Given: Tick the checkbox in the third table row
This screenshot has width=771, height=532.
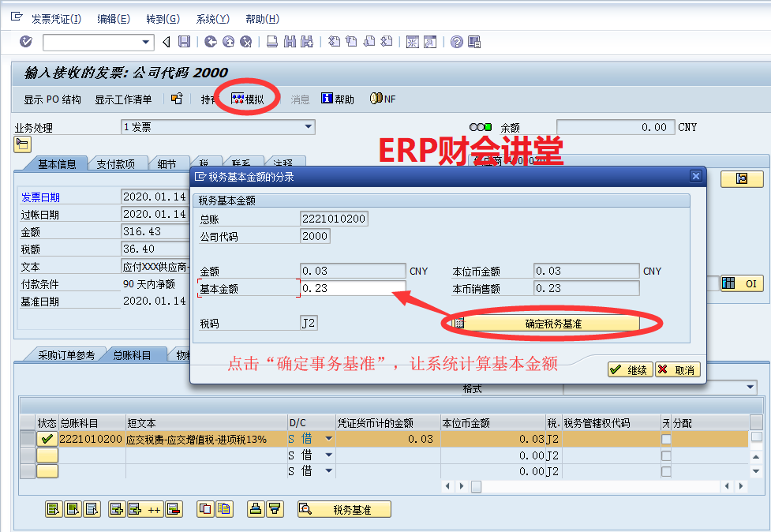Looking at the screenshot, I should pyautogui.click(x=667, y=471).
